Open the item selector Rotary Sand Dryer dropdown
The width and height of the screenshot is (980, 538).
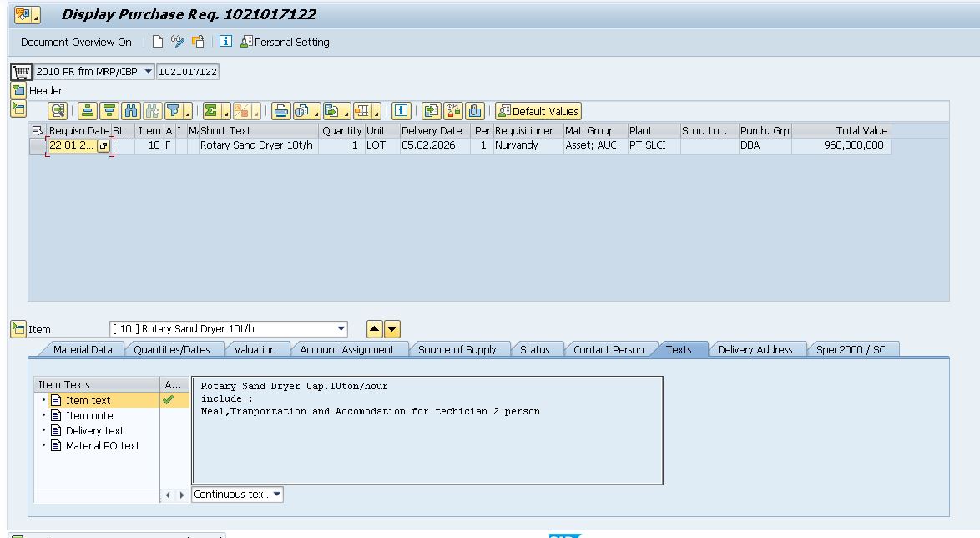341,329
